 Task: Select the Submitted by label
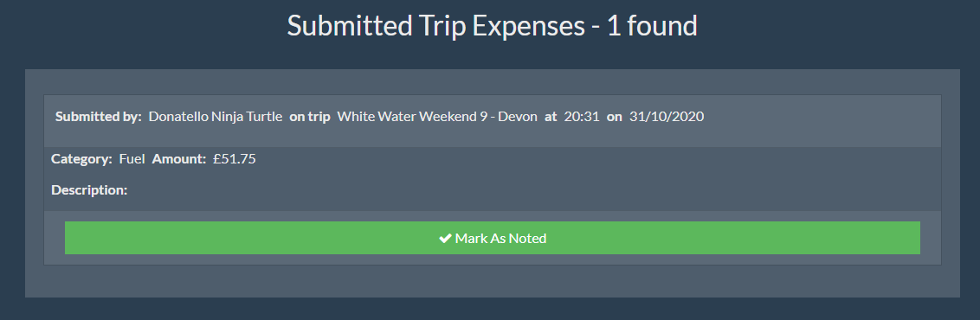pyautogui.click(x=99, y=117)
